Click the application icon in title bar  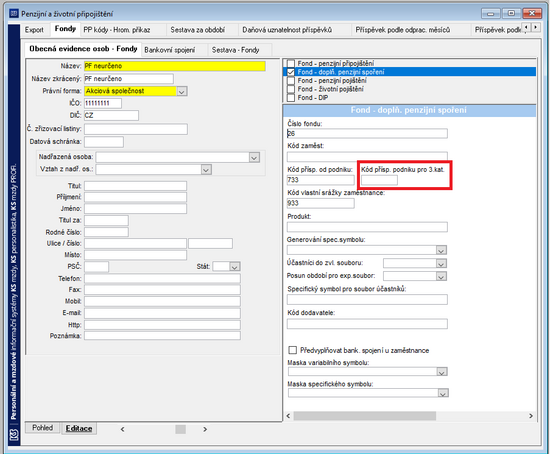[x=14, y=14]
